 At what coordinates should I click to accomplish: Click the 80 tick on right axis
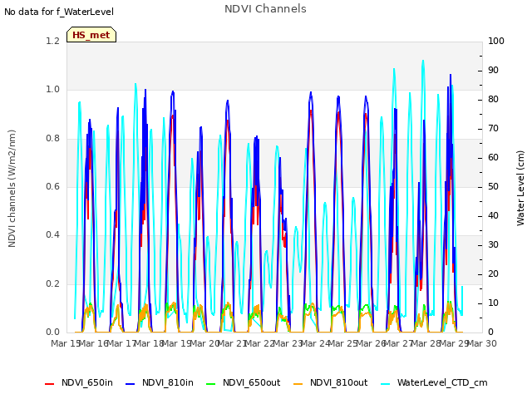click(493, 100)
